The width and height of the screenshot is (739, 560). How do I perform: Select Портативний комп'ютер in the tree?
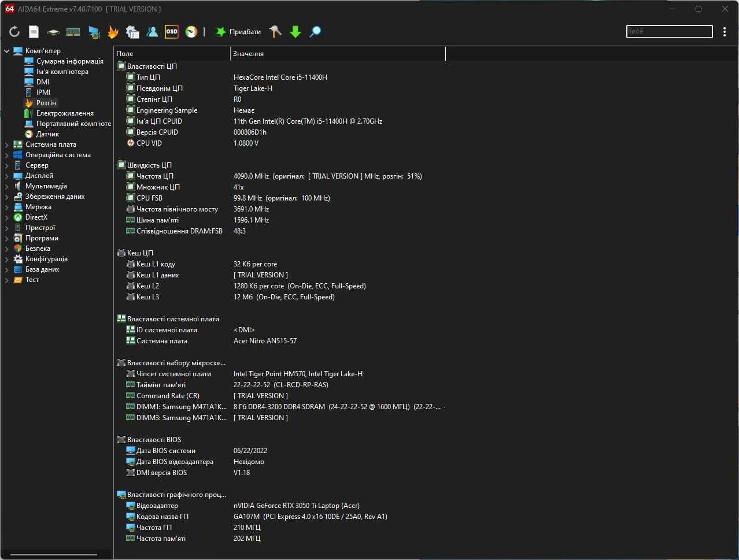coord(73,124)
